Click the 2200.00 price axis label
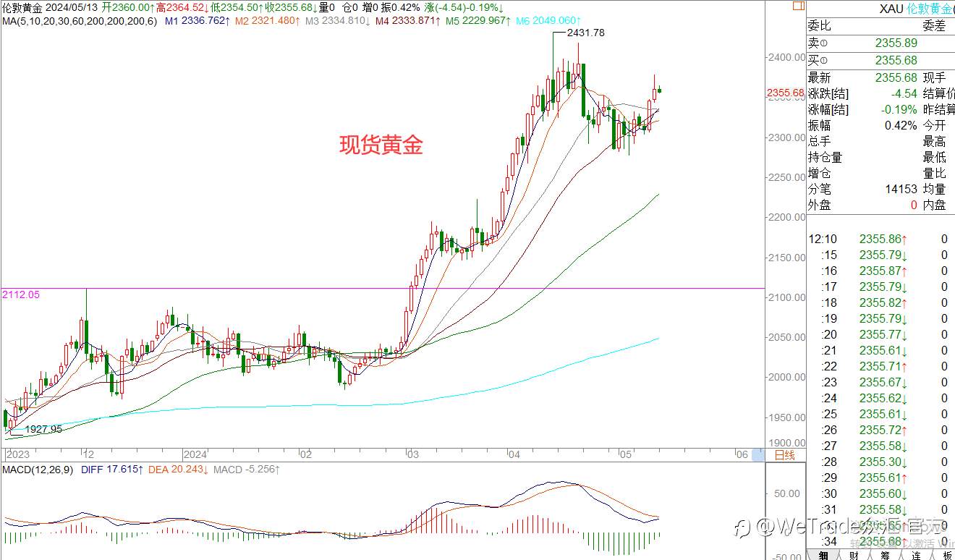 click(x=786, y=217)
